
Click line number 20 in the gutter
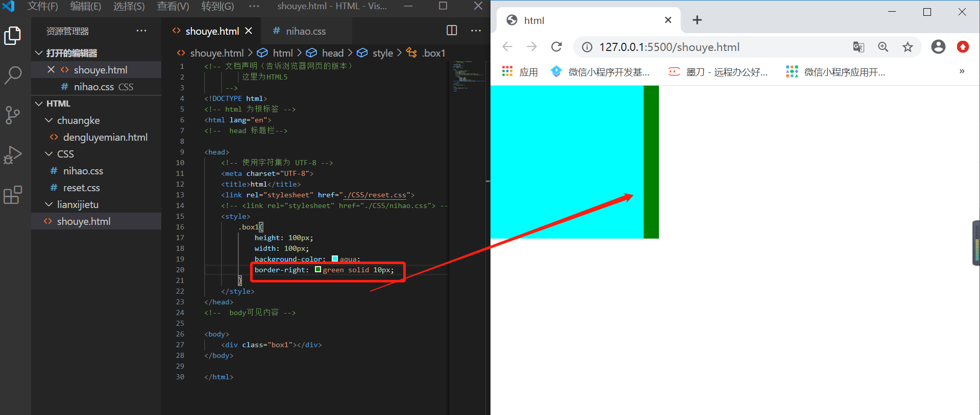180,270
